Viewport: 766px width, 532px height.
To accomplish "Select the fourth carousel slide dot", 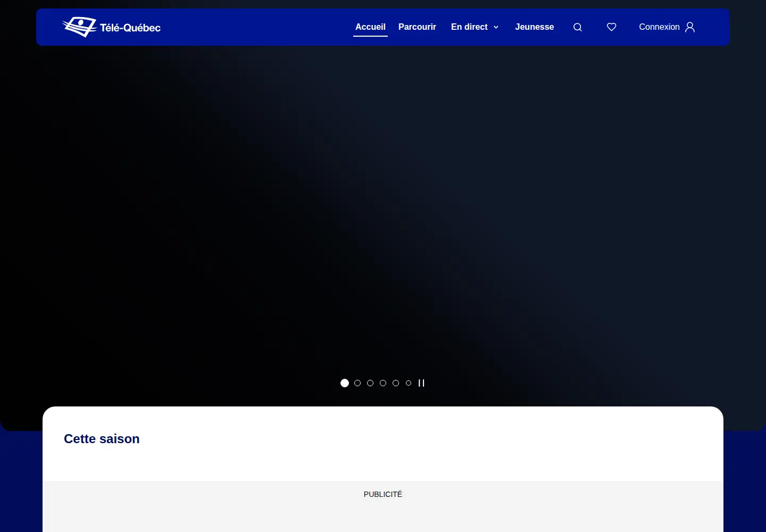I will [383, 383].
